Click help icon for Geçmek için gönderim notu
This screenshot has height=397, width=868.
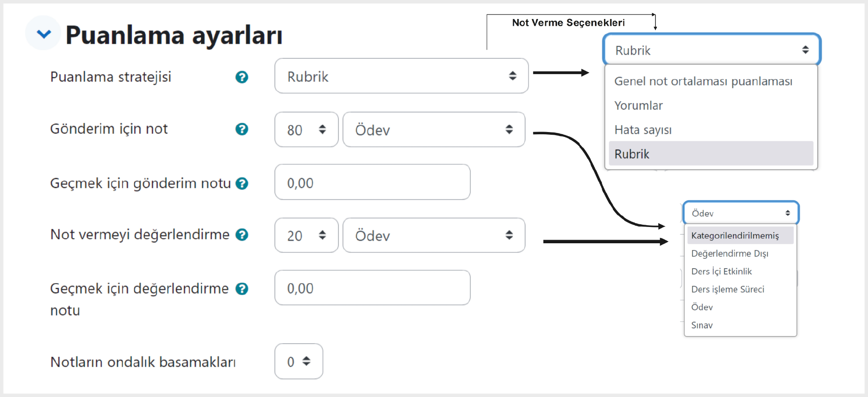pos(242,184)
